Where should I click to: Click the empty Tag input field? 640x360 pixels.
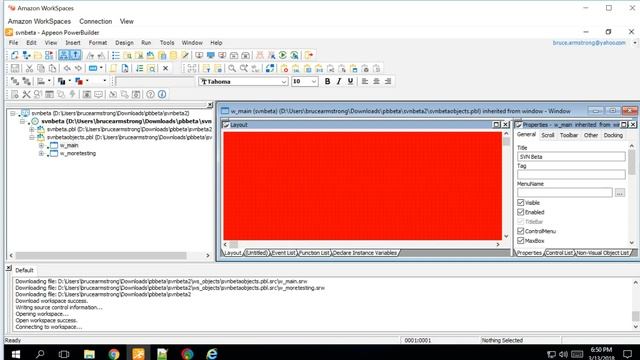(x=571, y=175)
